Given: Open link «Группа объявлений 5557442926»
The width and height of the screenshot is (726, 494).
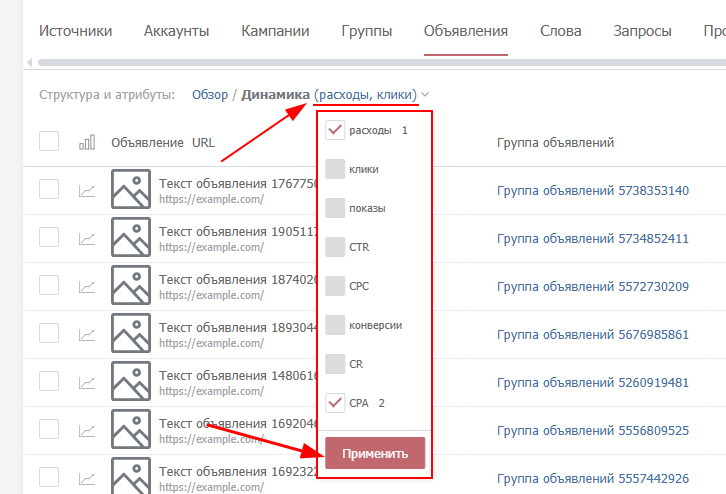Looking at the screenshot, I should click(x=592, y=478).
